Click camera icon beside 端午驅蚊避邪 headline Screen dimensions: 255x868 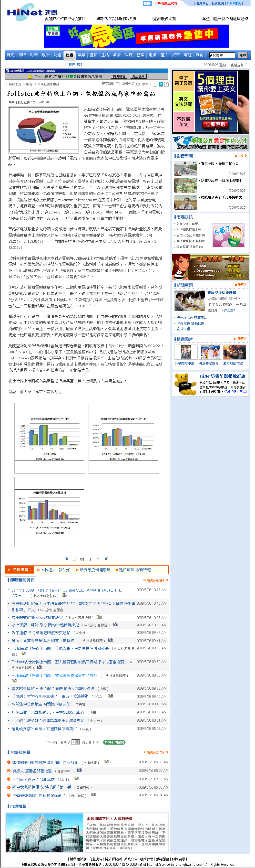point(99,617)
